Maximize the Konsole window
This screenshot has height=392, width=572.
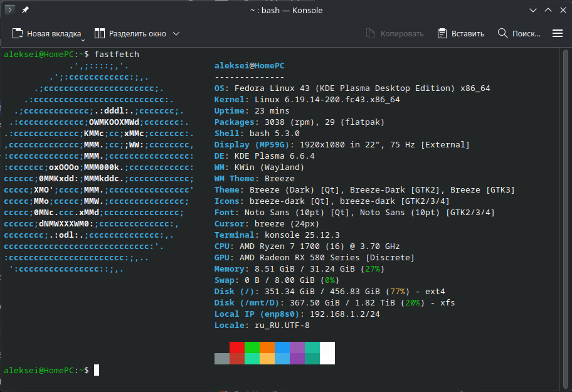tap(548, 10)
